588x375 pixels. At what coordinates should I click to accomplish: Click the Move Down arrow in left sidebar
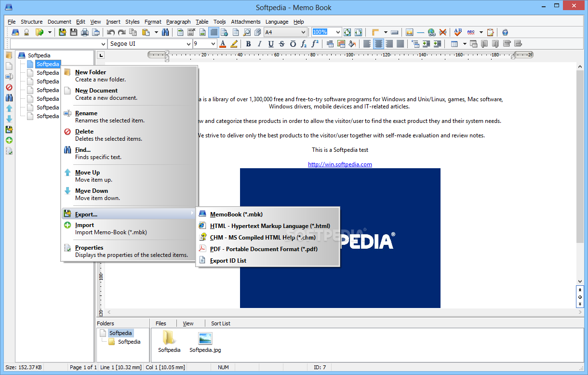(x=9, y=119)
